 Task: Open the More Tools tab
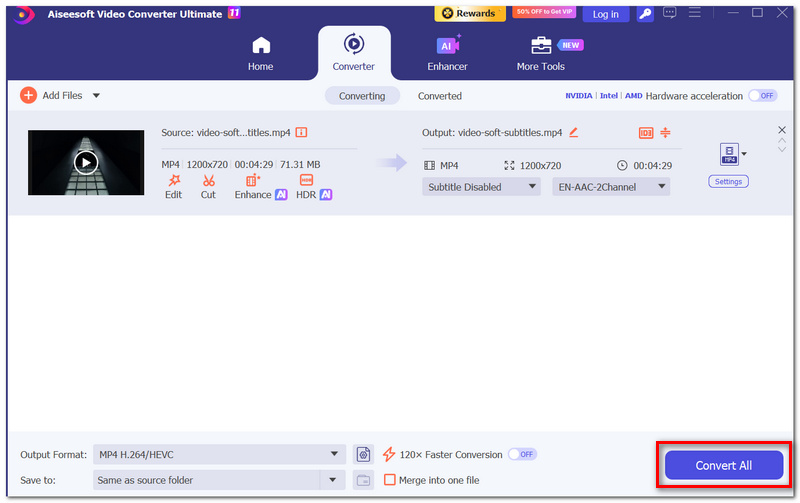[x=541, y=54]
